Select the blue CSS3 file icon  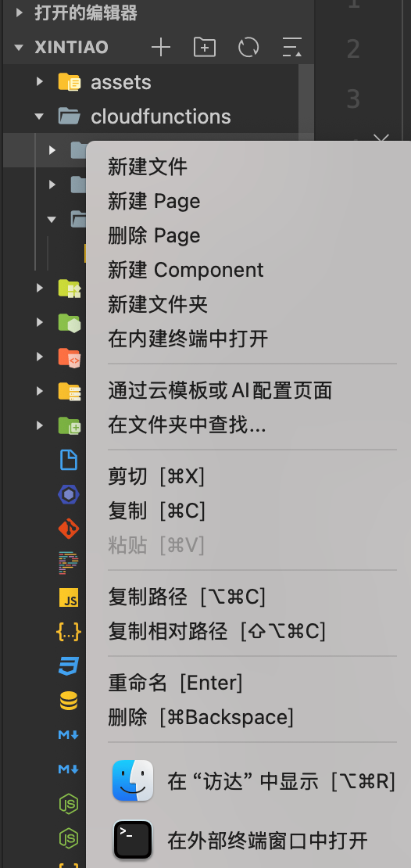tap(69, 666)
